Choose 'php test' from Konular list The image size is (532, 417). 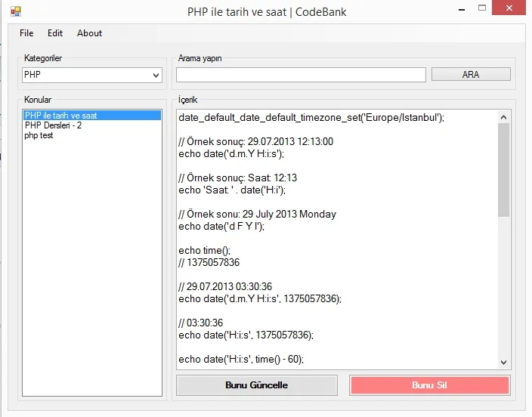point(39,135)
